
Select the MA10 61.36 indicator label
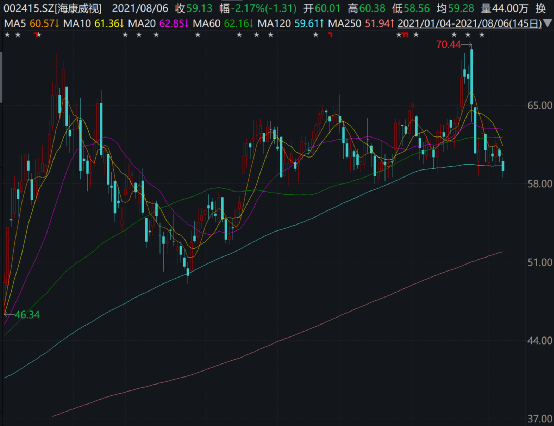pos(94,24)
